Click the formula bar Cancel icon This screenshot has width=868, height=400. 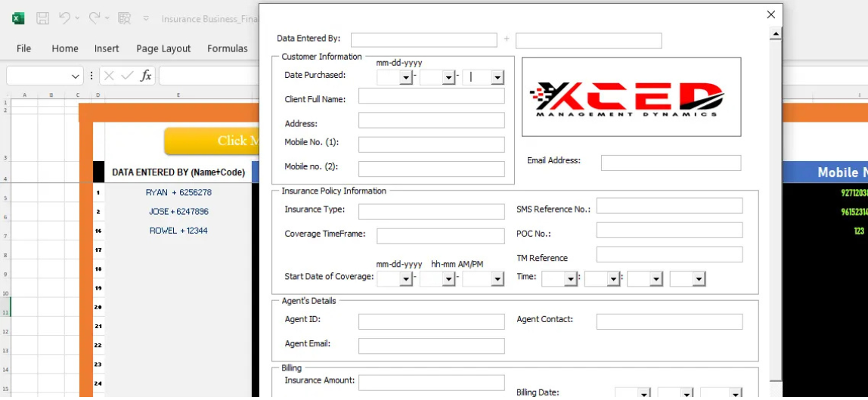click(109, 76)
